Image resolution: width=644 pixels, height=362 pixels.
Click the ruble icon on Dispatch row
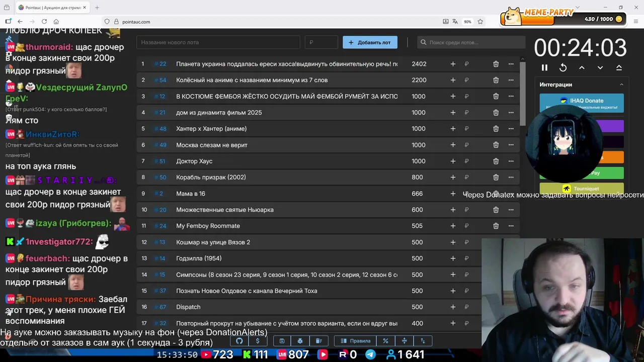pyautogui.click(x=466, y=307)
